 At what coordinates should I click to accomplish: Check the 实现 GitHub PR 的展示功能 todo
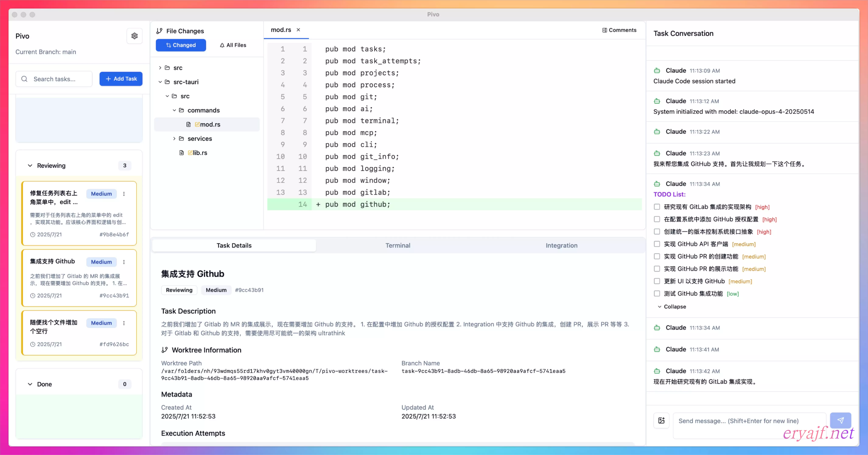click(657, 269)
